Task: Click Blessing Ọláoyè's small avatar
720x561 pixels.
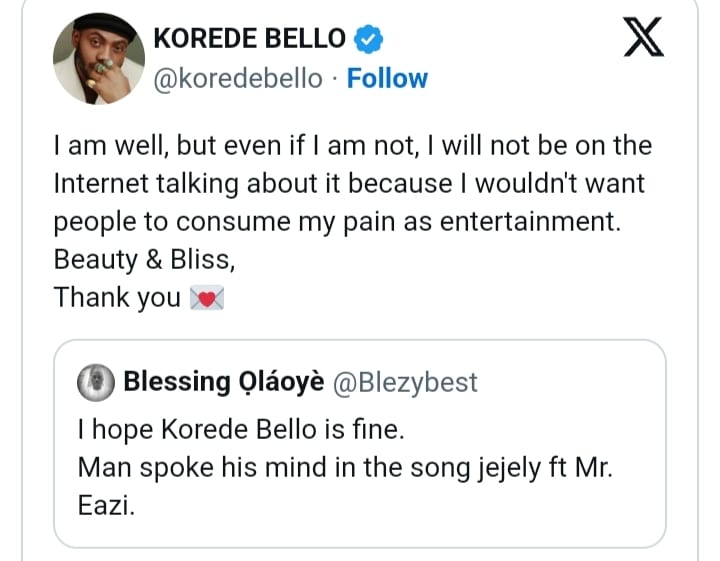Action: tap(96, 381)
